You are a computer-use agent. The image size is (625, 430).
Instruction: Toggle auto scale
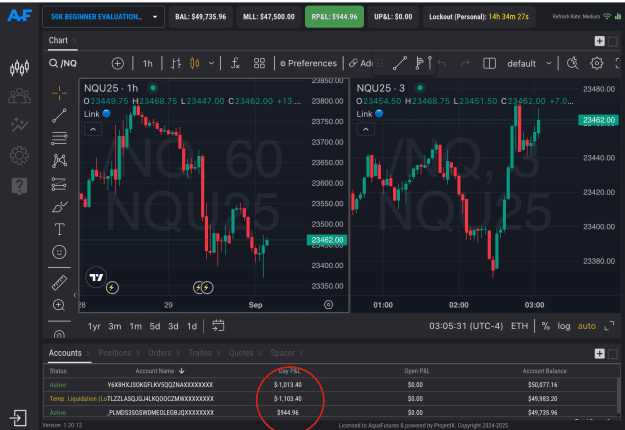(x=587, y=326)
